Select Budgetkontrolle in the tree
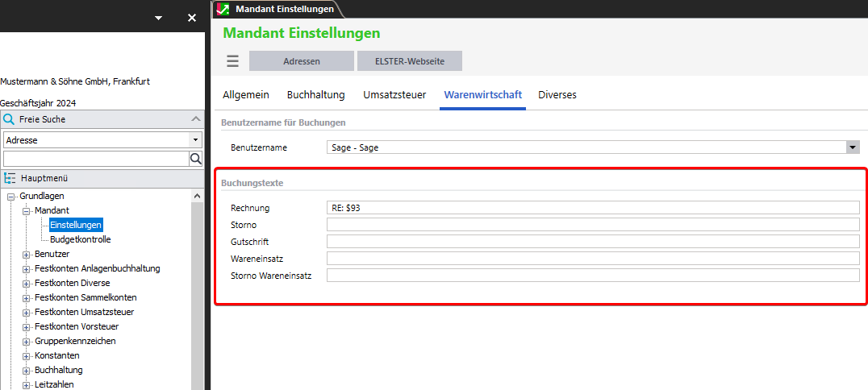Screen dimensions: 868x390 coord(80,239)
